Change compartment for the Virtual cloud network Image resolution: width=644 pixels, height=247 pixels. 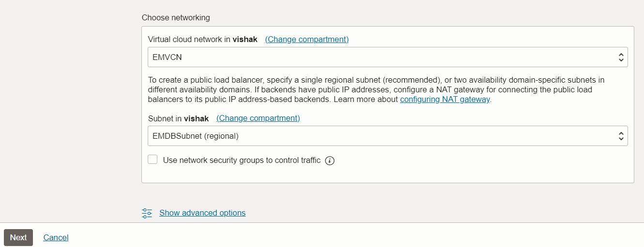click(307, 39)
